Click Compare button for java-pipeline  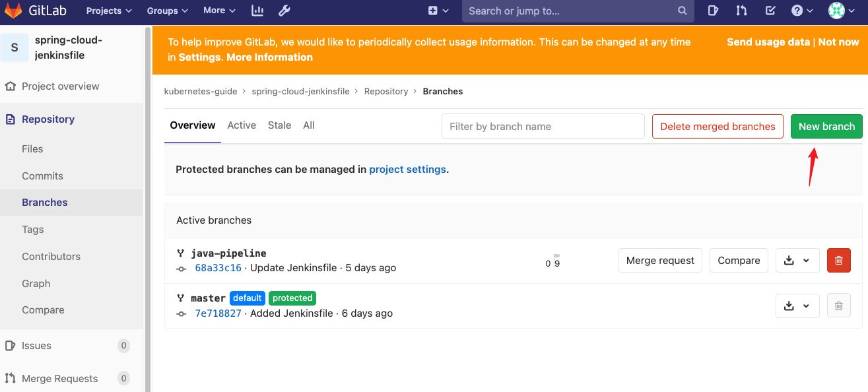pyautogui.click(x=739, y=261)
